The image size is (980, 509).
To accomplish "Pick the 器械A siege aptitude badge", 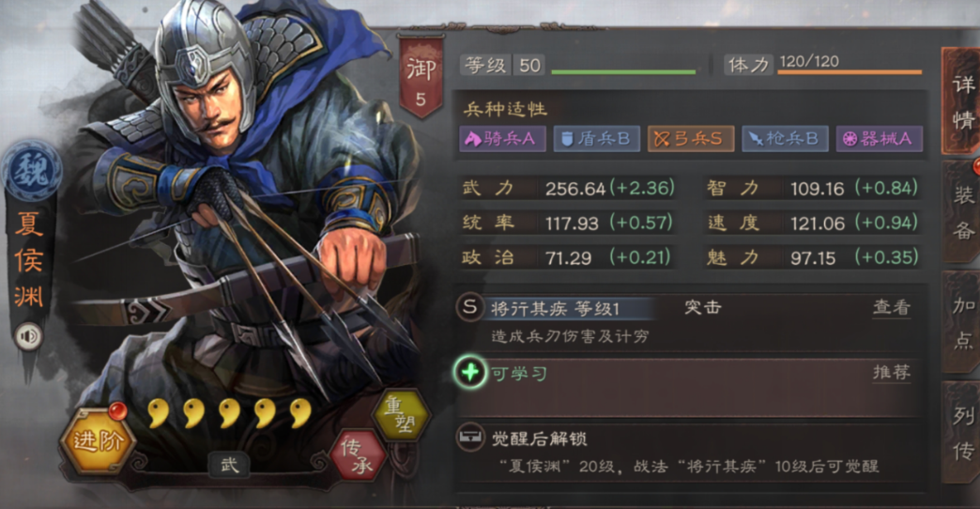I will pos(879,139).
